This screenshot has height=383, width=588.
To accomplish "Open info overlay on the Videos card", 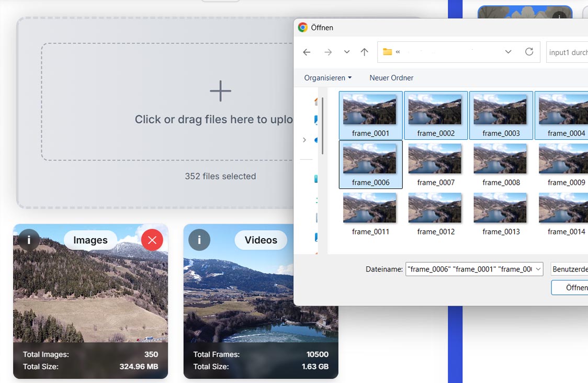I will [x=199, y=240].
